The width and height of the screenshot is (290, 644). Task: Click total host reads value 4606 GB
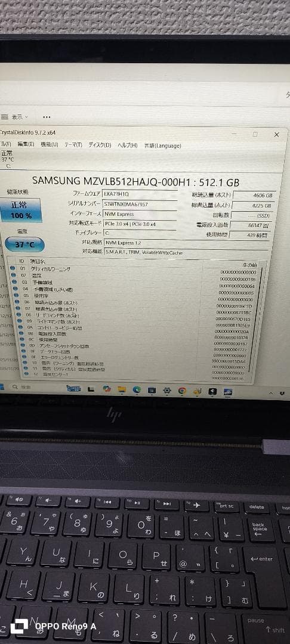tap(254, 196)
